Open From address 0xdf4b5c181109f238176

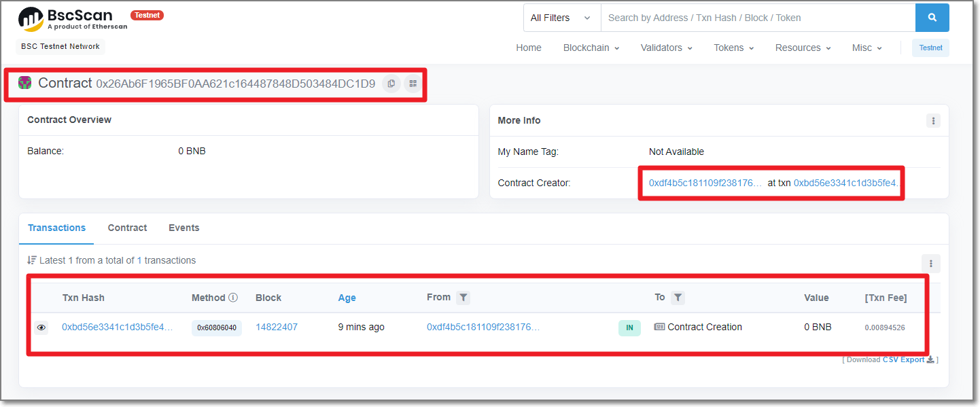click(x=483, y=328)
